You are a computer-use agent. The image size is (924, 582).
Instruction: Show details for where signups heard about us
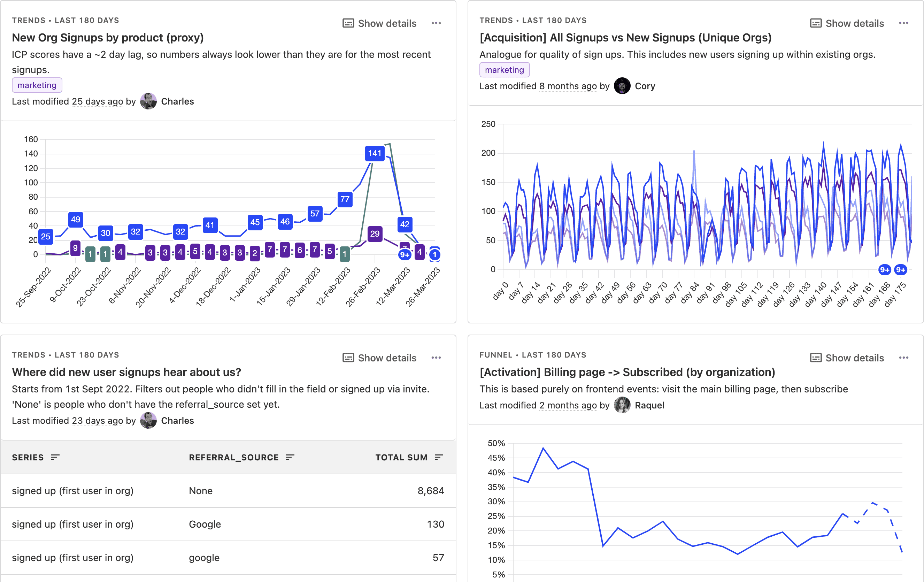click(x=379, y=358)
